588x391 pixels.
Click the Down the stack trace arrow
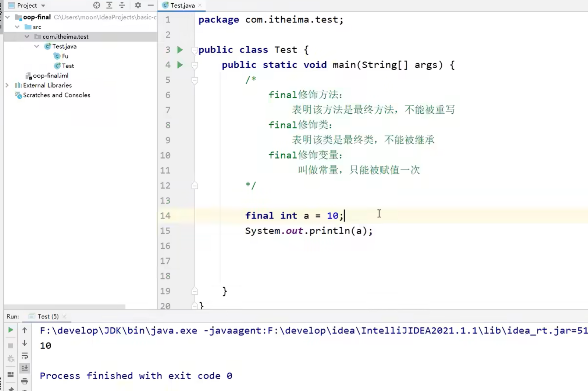tap(25, 343)
